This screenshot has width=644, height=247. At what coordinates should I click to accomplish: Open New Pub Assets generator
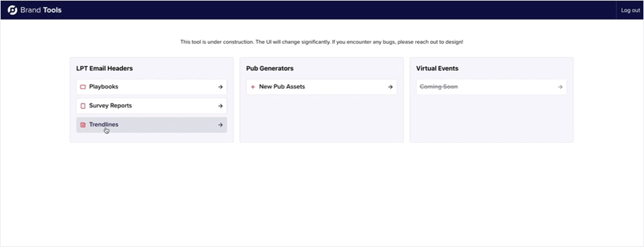pyautogui.click(x=321, y=87)
